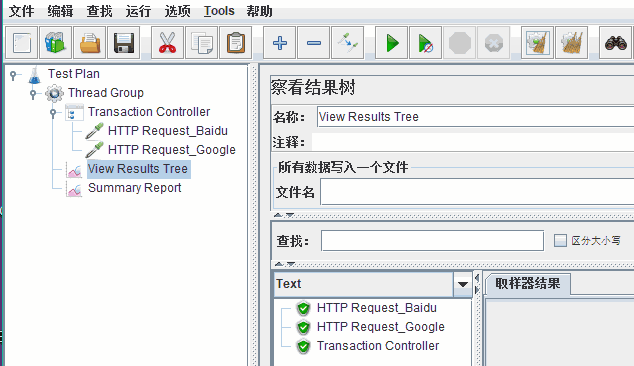Image resolution: width=634 pixels, height=366 pixels.
Task: Click the Thread Group gear icon
Action: 54,93
